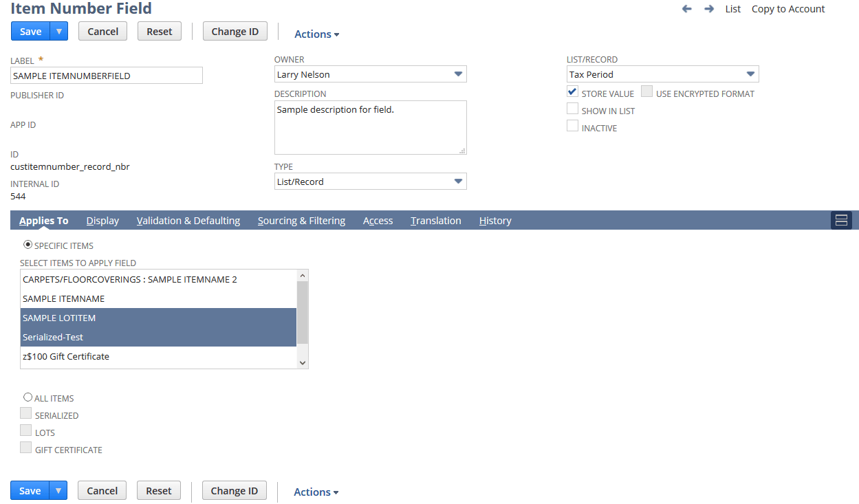Click top Cancel button
The width and height of the screenshot is (859, 504).
pos(103,32)
